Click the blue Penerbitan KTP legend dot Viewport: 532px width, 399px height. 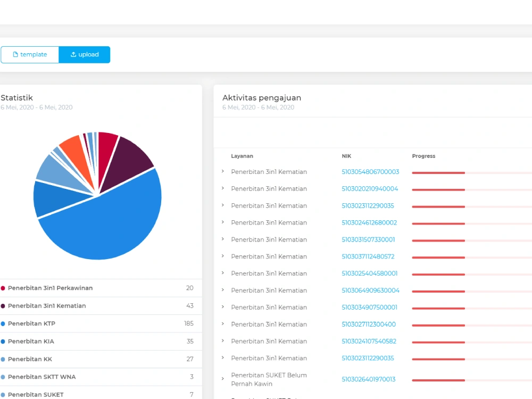coord(3,323)
